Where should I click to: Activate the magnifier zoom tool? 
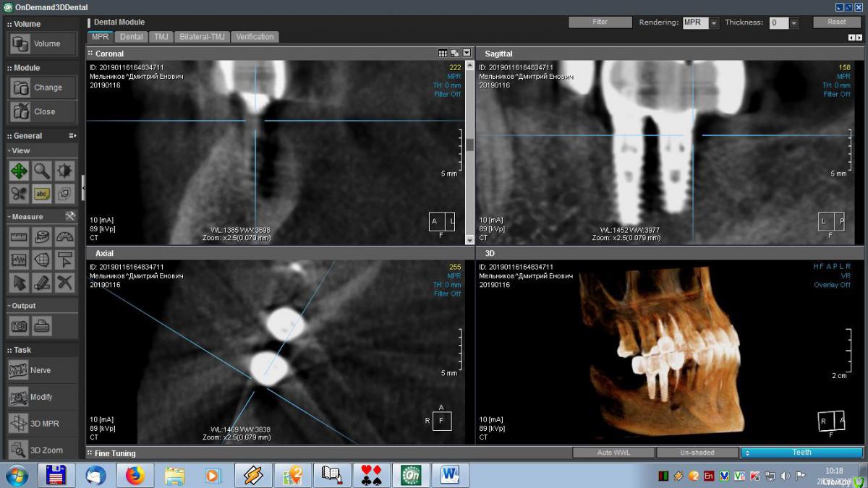[42, 171]
